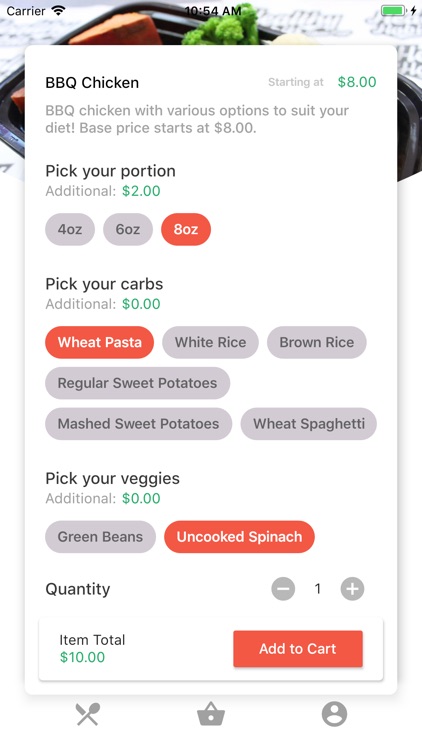Tap the Wi-Fi icon in status bar
Viewport: 422px width, 750px height.
58,10
